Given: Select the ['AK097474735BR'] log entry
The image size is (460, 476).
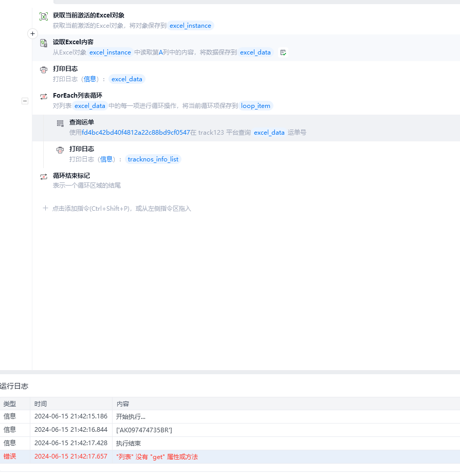Looking at the screenshot, I should (144, 430).
